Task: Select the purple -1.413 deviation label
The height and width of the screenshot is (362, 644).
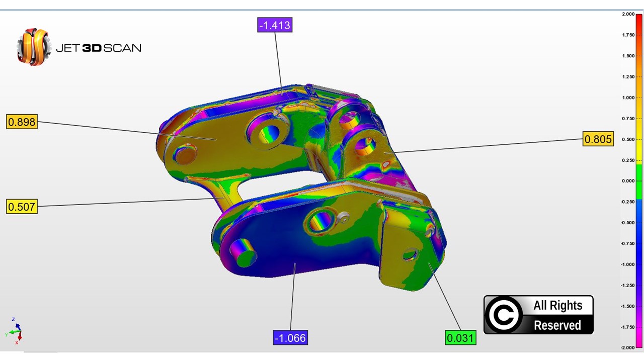Action: pyautogui.click(x=275, y=25)
